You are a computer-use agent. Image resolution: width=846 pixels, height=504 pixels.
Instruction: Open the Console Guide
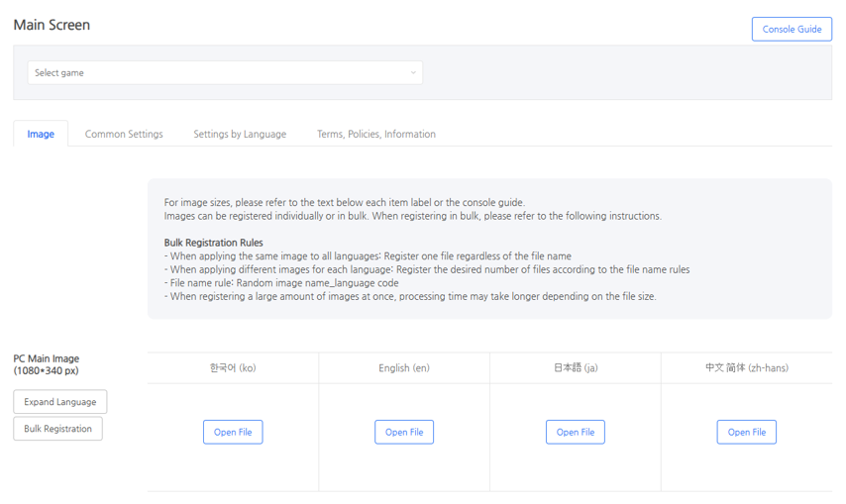(791, 29)
